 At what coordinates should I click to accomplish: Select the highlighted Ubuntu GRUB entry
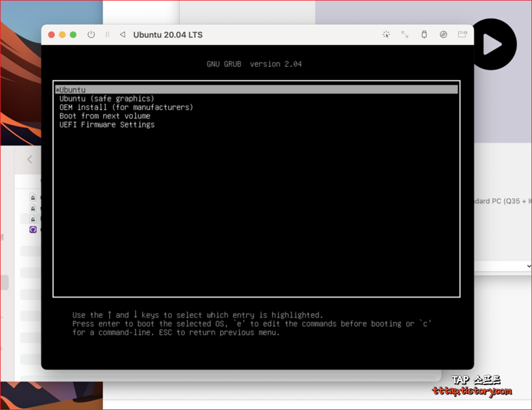257,90
